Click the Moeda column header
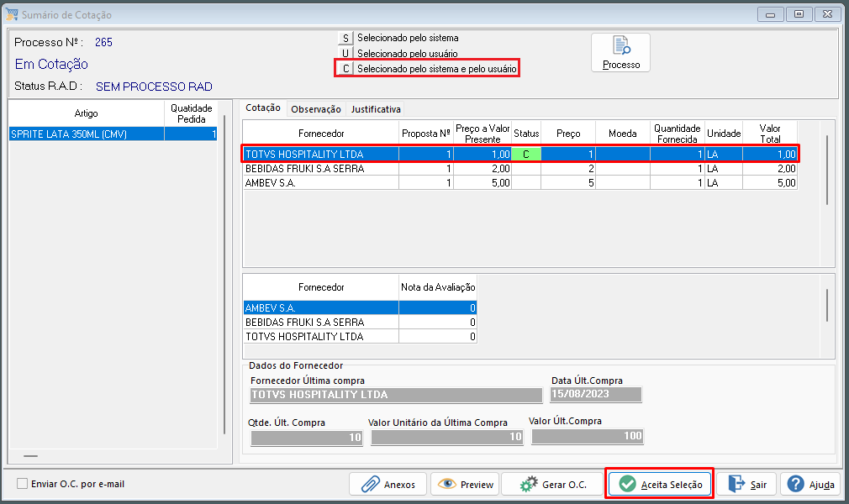This screenshot has height=504, width=849. pyautogui.click(x=623, y=134)
